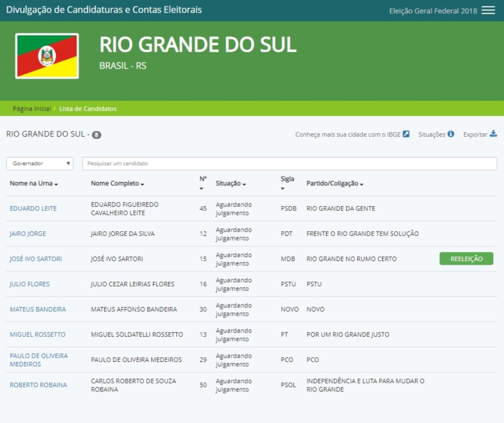The width and height of the screenshot is (504, 423).
Task: Sort by Nome Completo column
Action: [117, 184]
